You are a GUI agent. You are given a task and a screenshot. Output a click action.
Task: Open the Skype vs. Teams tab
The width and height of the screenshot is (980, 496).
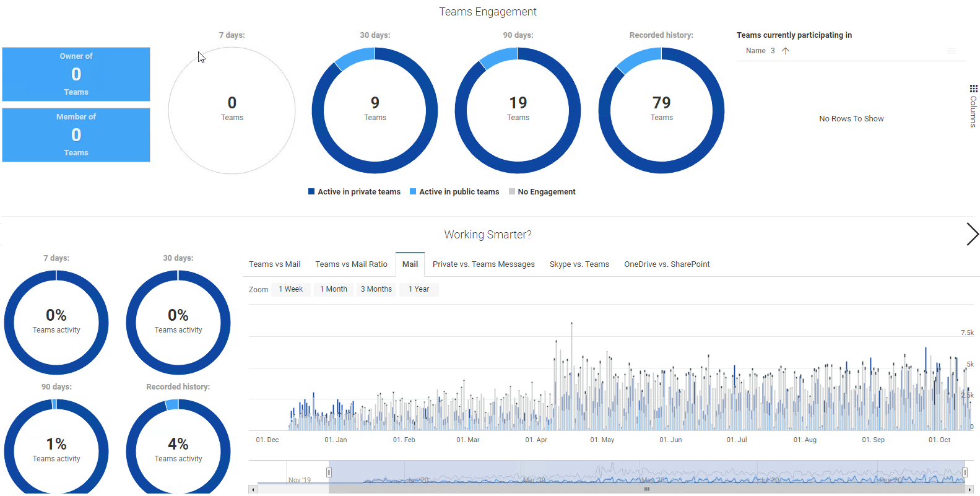[x=579, y=264]
